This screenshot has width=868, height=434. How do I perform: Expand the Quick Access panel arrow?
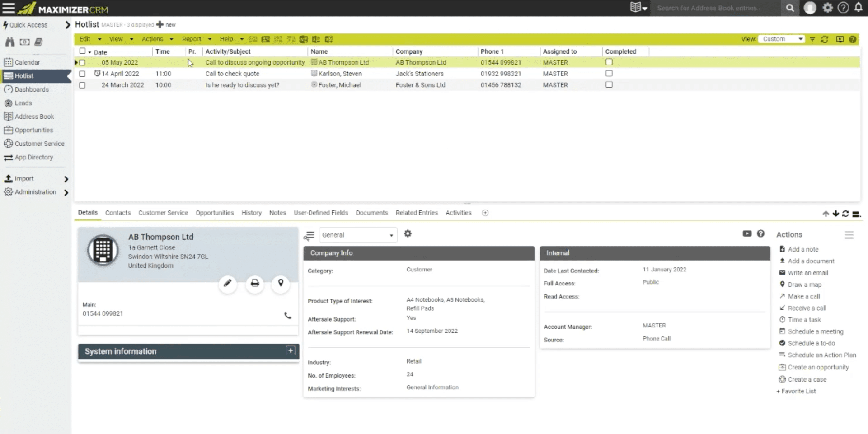click(x=68, y=25)
